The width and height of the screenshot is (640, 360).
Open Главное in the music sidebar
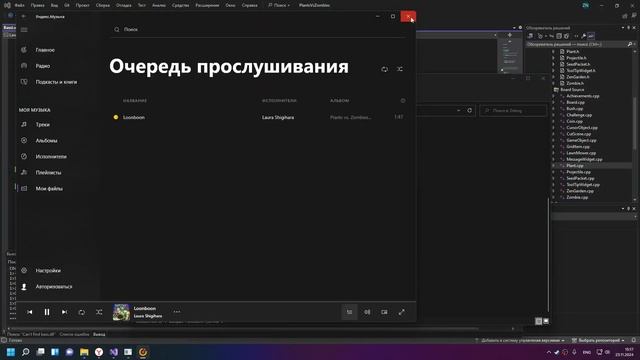45,50
